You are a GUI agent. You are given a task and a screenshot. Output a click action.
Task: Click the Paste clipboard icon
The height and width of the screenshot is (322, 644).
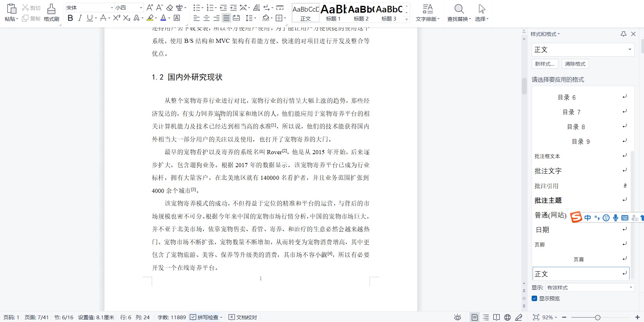click(x=11, y=9)
